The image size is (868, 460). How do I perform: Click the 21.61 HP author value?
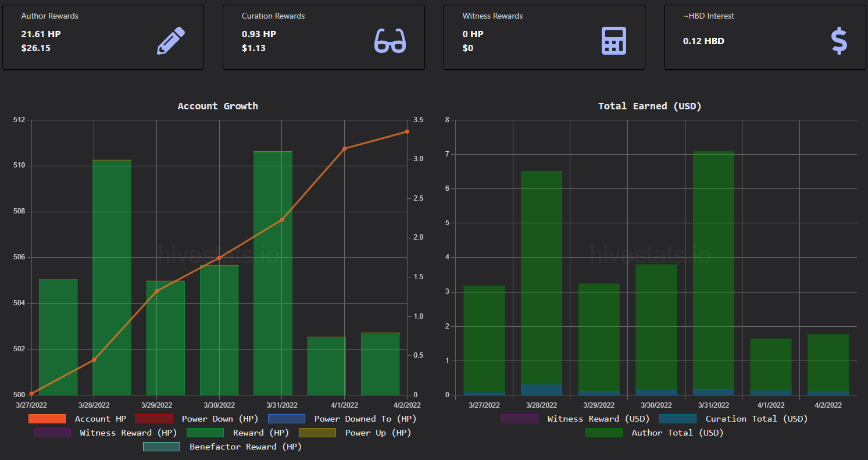[x=41, y=34]
